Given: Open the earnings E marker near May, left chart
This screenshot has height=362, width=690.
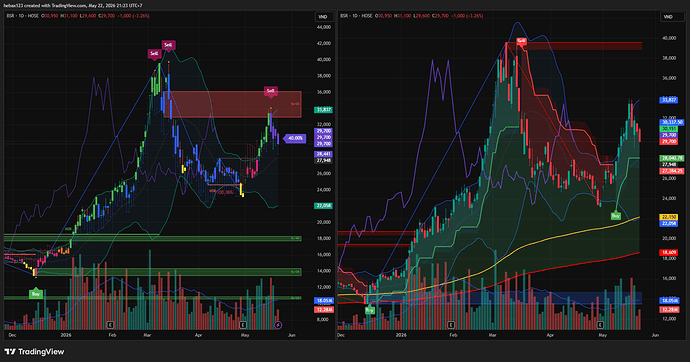Looking at the screenshot, I should [242, 325].
